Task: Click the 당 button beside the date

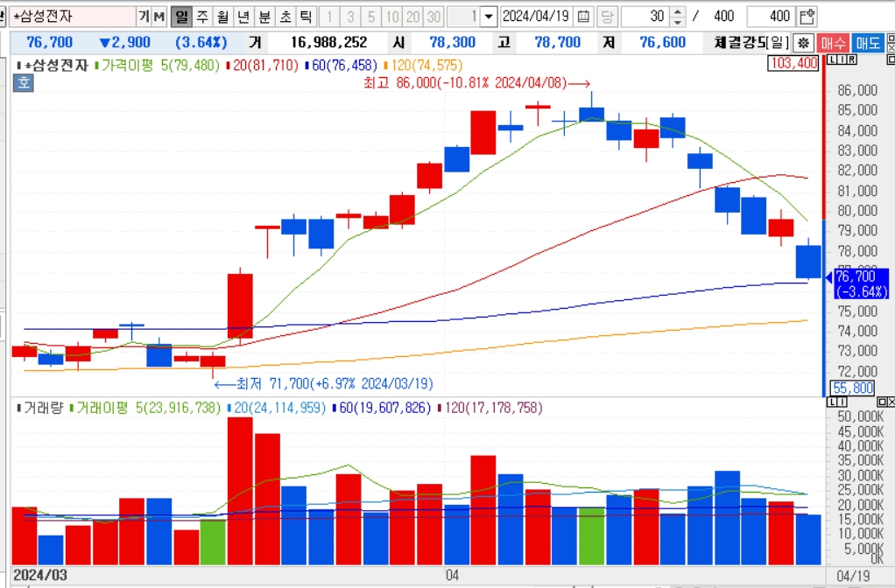Action: point(607,17)
